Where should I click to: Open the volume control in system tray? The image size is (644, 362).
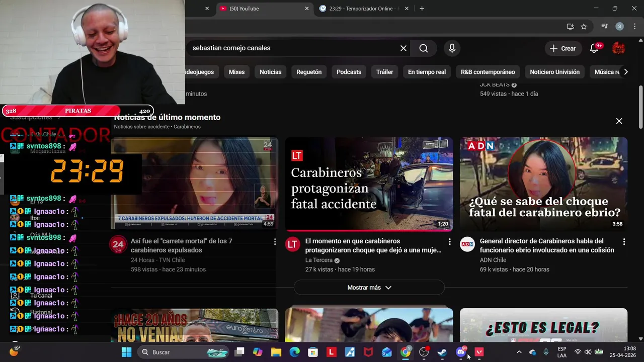point(588,352)
